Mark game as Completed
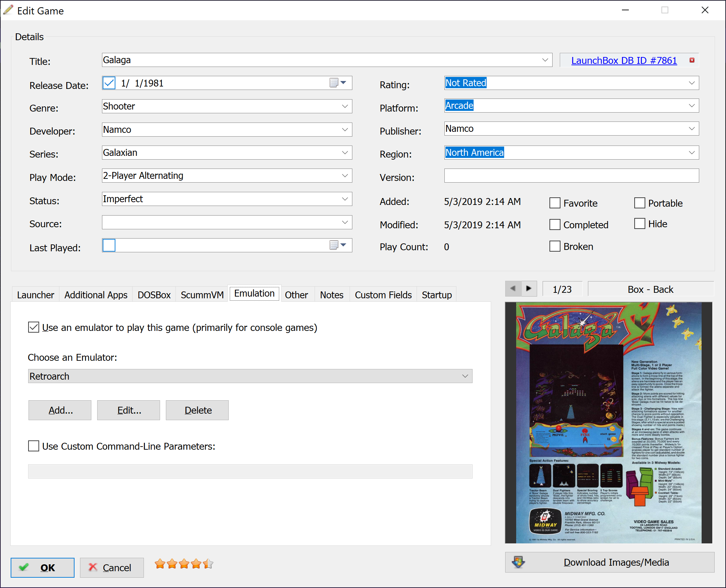 pos(555,225)
